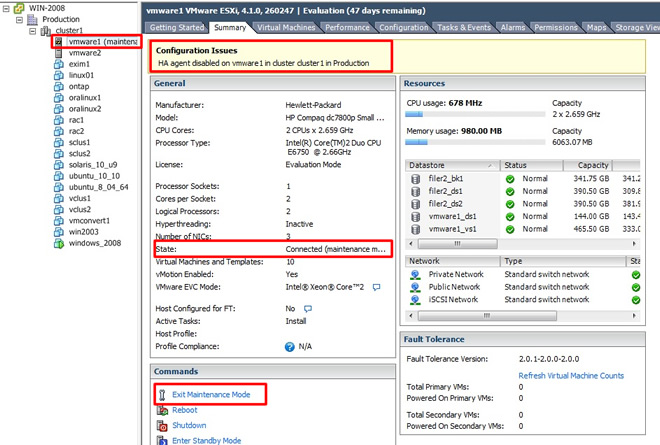Collapse the Production datacenter node
Viewport: 660px width, 445px height.
(x=18, y=19)
